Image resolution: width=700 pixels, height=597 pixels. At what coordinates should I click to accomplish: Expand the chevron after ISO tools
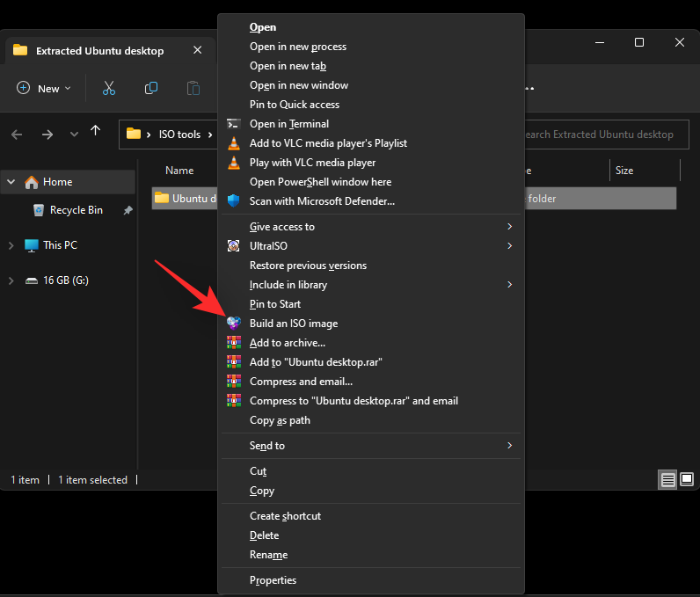(210, 135)
